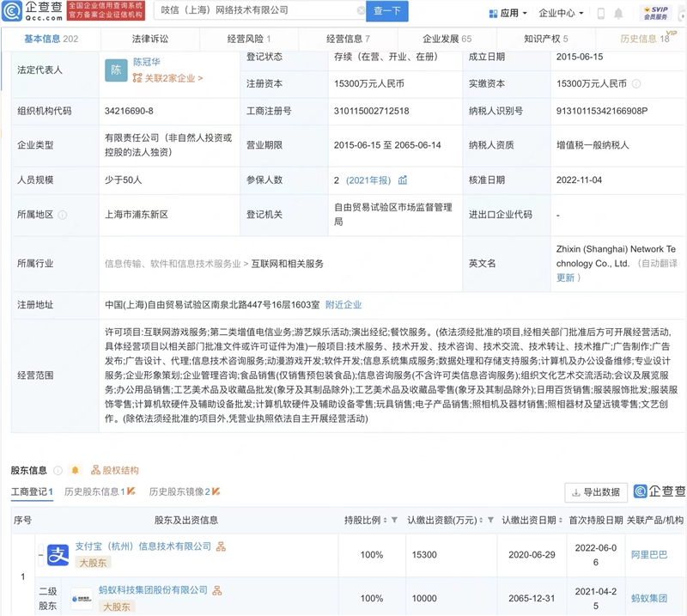Click the 陈 avatar of the legal representative
687x616 pixels.
click(x=116, y=70)
